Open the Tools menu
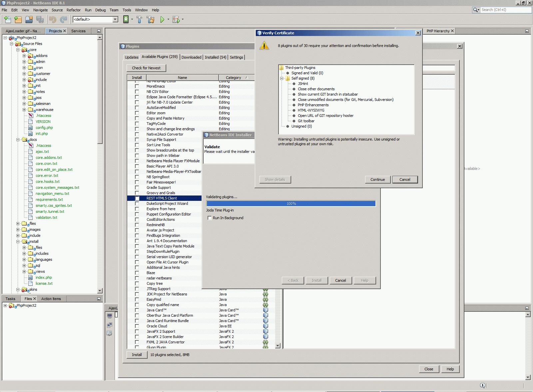This screenshot has height=392, width=533. 127,10
